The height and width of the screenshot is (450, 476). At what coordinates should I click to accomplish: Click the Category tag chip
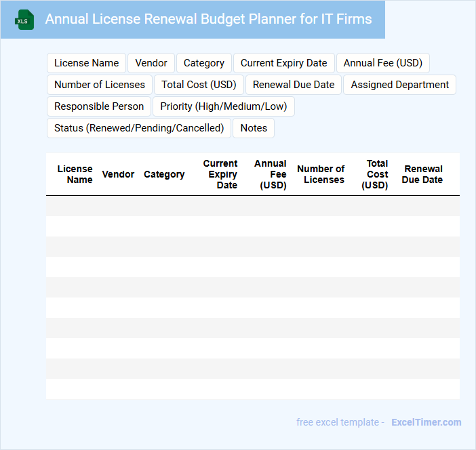tap(203, 63)
